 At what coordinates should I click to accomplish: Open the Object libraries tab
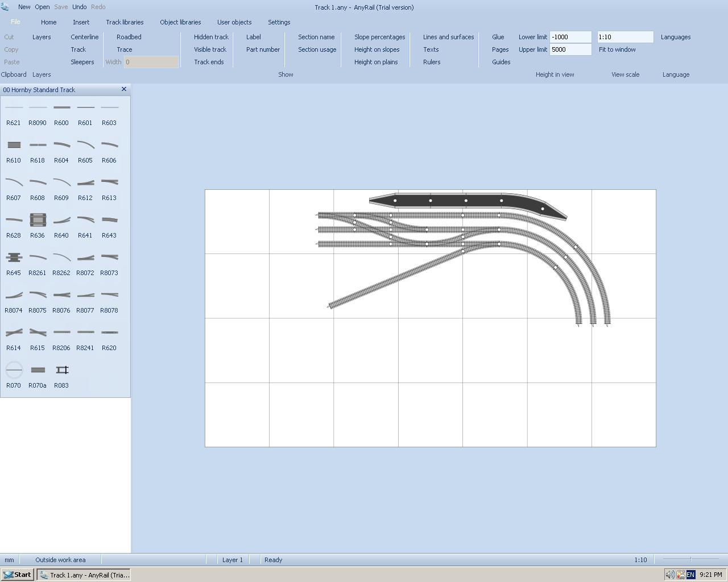point(180,22)
